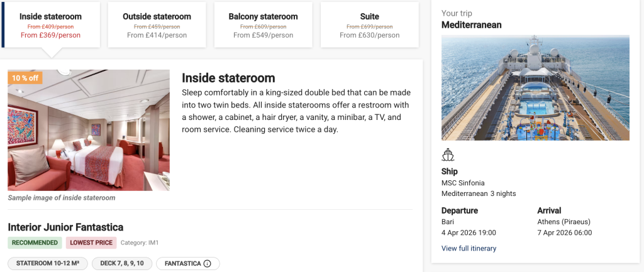Click the ship icon above Ship label
The height and width of the screenshot is (272, 644).
point(448,155)
